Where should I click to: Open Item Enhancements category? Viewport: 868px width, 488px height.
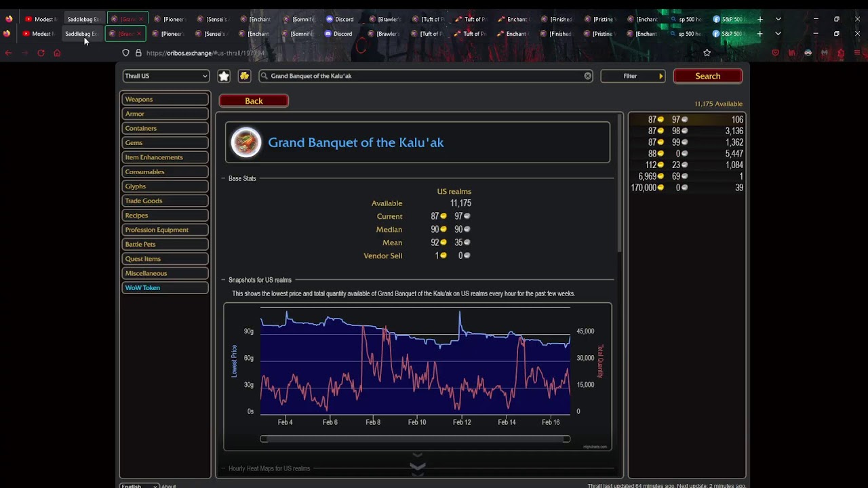click(x=165, y=157)
